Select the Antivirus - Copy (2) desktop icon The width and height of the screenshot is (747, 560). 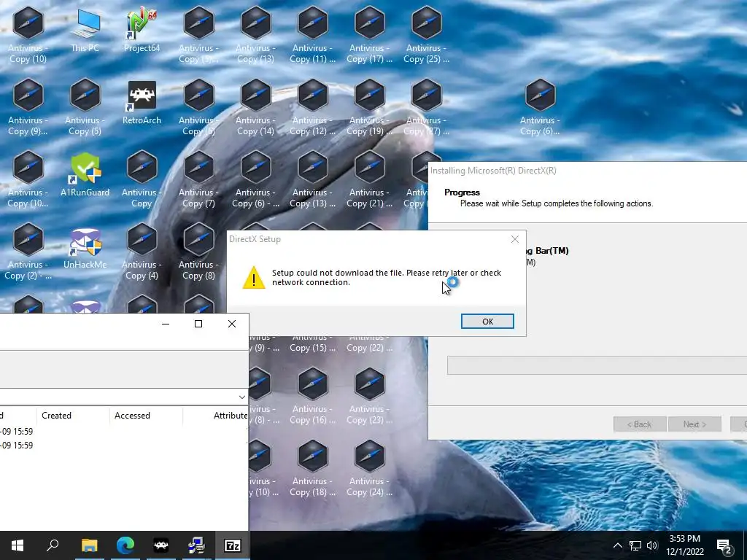coord(28,252)
